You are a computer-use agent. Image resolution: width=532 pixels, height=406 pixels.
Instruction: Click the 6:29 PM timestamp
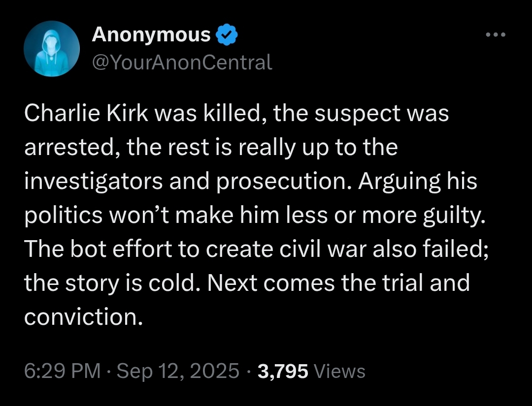63,371
